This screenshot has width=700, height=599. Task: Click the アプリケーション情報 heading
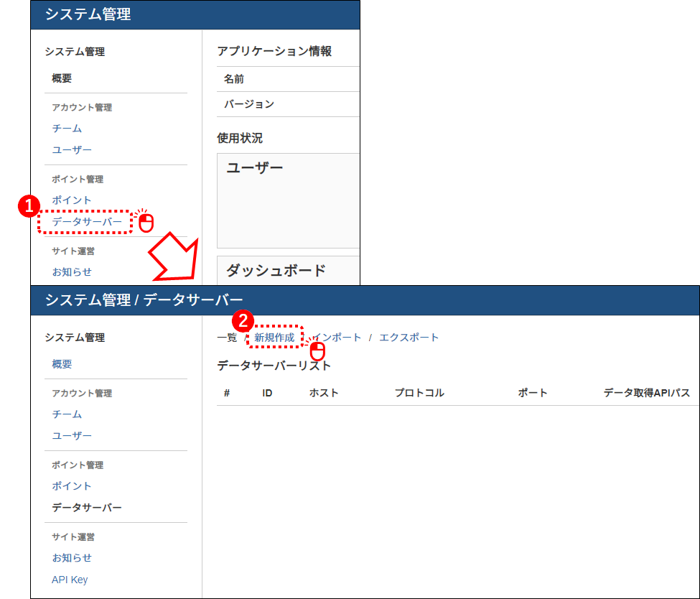(x=274, y=51)
